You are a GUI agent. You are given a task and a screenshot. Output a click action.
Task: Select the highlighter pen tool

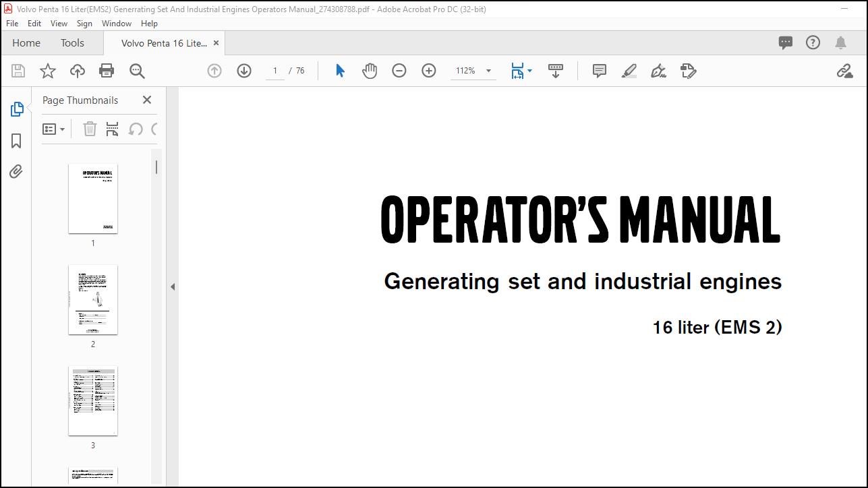click(x=629, y=71)
